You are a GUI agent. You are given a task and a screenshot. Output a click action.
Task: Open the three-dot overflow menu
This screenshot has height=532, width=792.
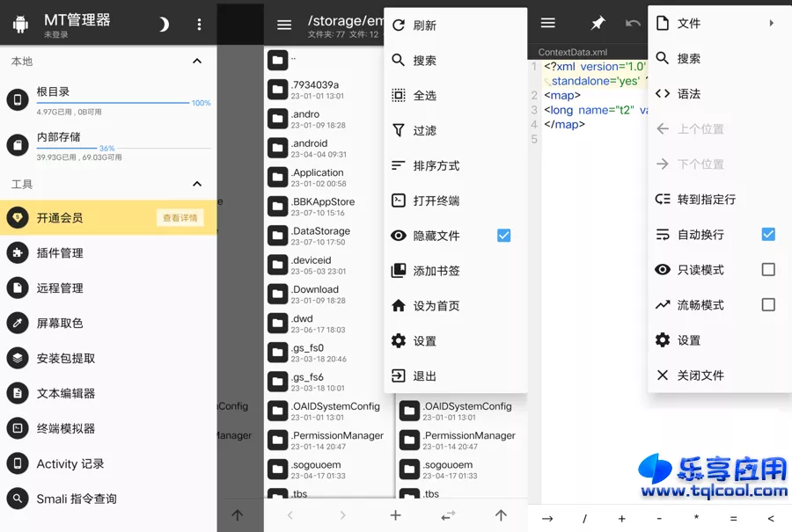[x=199, y=25]
